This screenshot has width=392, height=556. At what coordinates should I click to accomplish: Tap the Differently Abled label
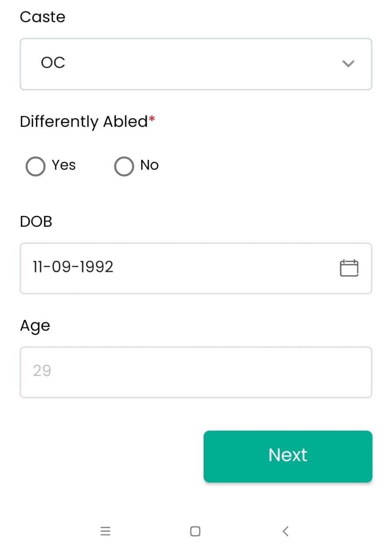point(84,122)
